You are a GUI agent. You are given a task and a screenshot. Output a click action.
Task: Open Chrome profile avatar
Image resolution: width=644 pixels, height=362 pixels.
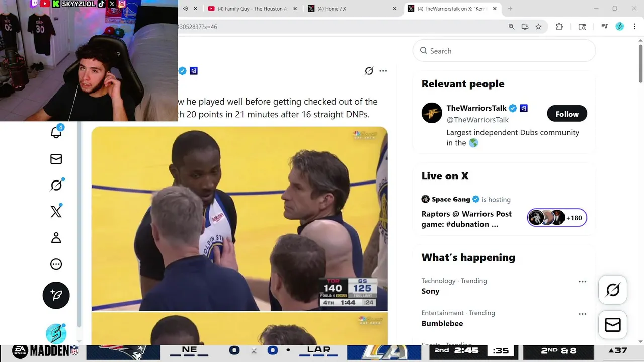pyautogui.click(x=620, y=27)
